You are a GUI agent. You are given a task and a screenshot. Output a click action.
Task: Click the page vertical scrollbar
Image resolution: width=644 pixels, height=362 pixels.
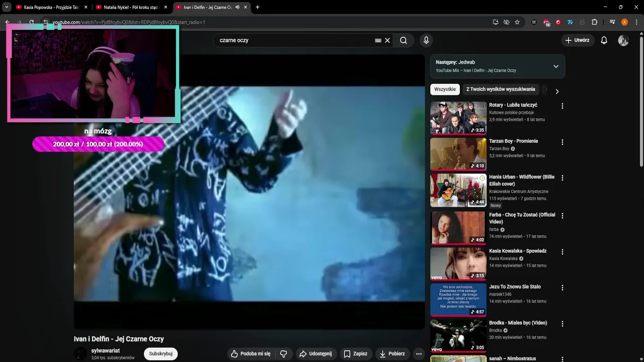point(641,101)
